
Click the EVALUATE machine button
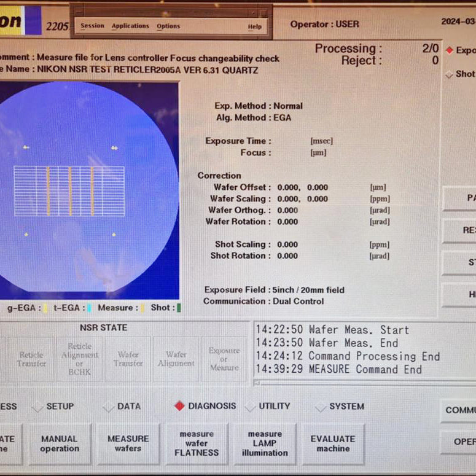[x=334, y=444]
